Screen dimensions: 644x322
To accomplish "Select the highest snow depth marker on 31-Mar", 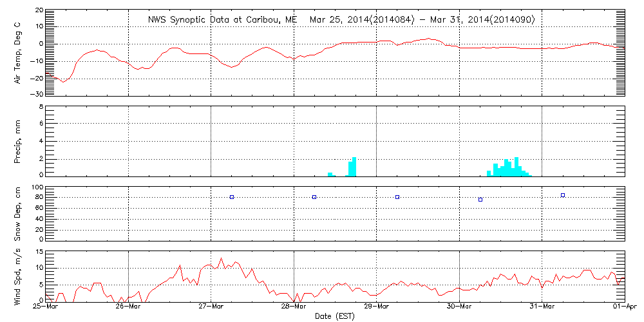I will click(x=563, y=195).
